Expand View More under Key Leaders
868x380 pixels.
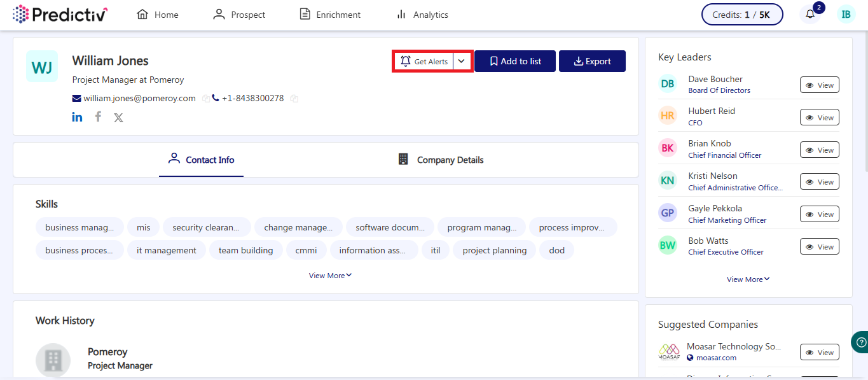pos(748,279)
